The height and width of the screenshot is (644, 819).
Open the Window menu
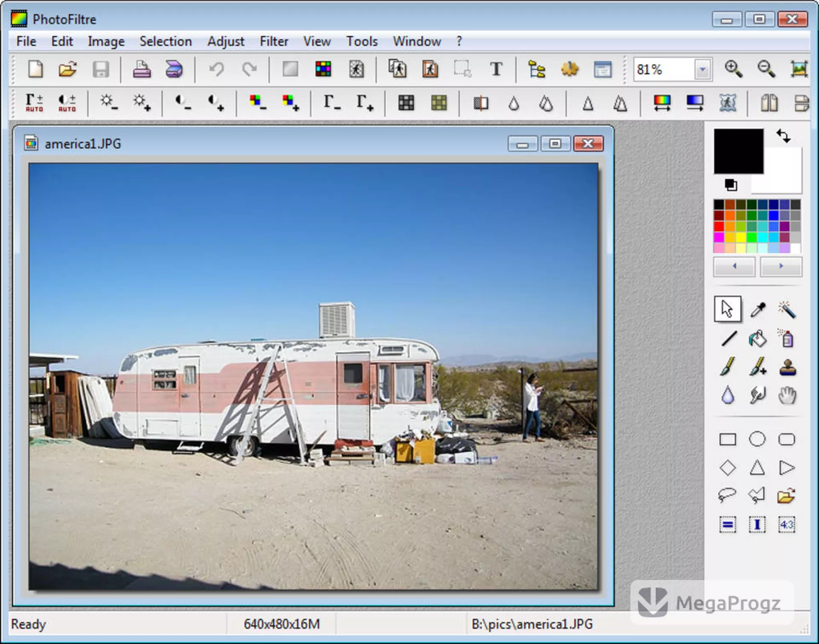[x=417, y=41]
